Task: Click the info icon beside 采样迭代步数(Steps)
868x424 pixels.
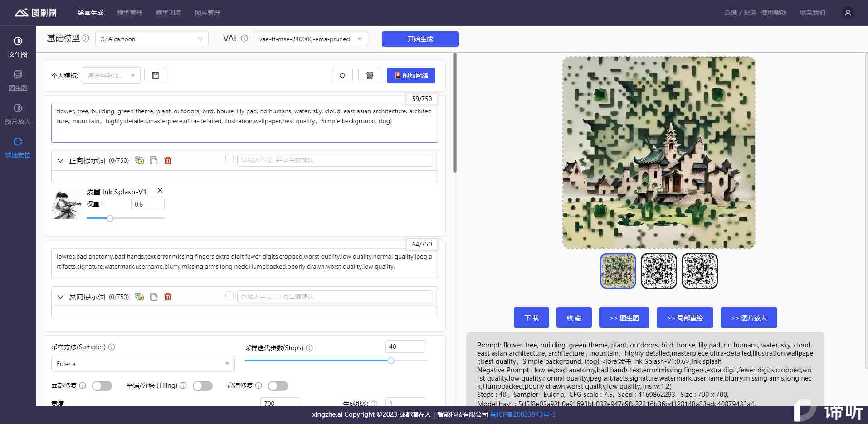Action: pyautogui.click(x=309, y=348)
